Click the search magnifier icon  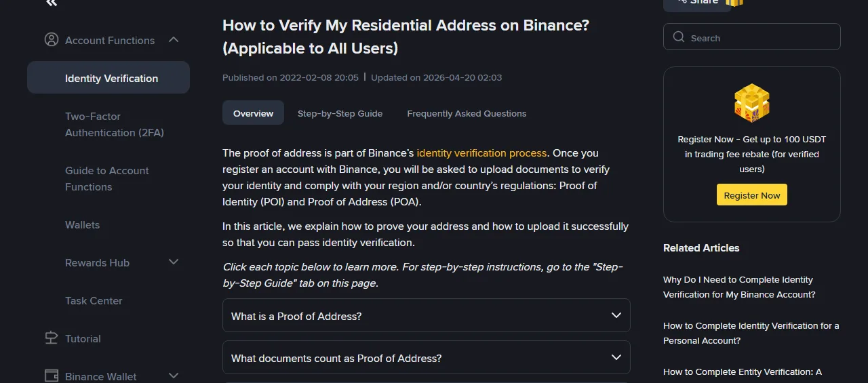[679, 37]
